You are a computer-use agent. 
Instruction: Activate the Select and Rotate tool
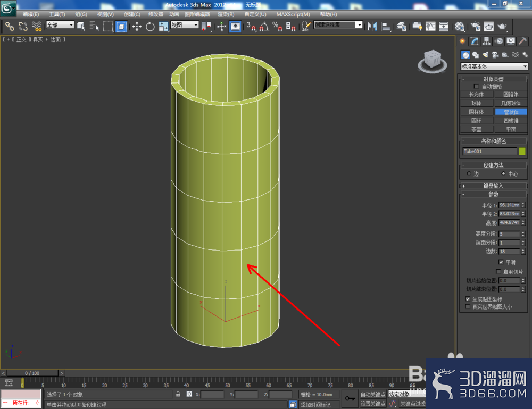click(150, 26)
